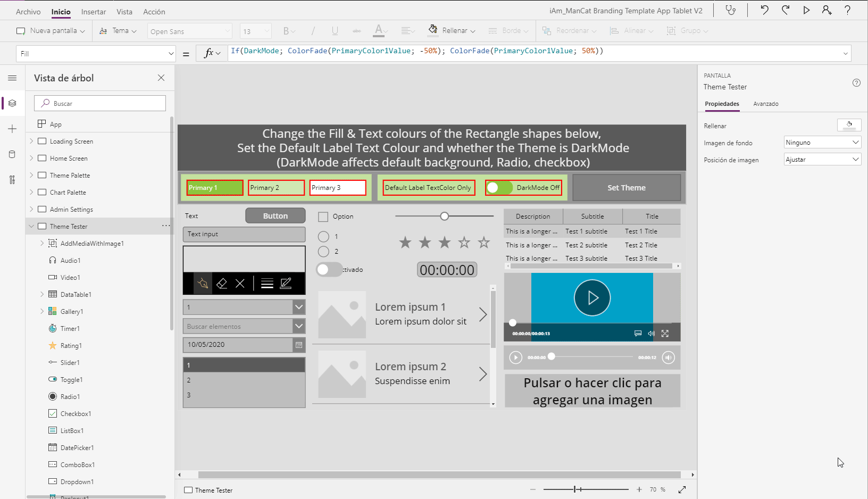Image resolution: width=868 pixels, height=499 pixels.
Task: Toggle the DarkMode Off switch
Action: (x=499, y=188)
